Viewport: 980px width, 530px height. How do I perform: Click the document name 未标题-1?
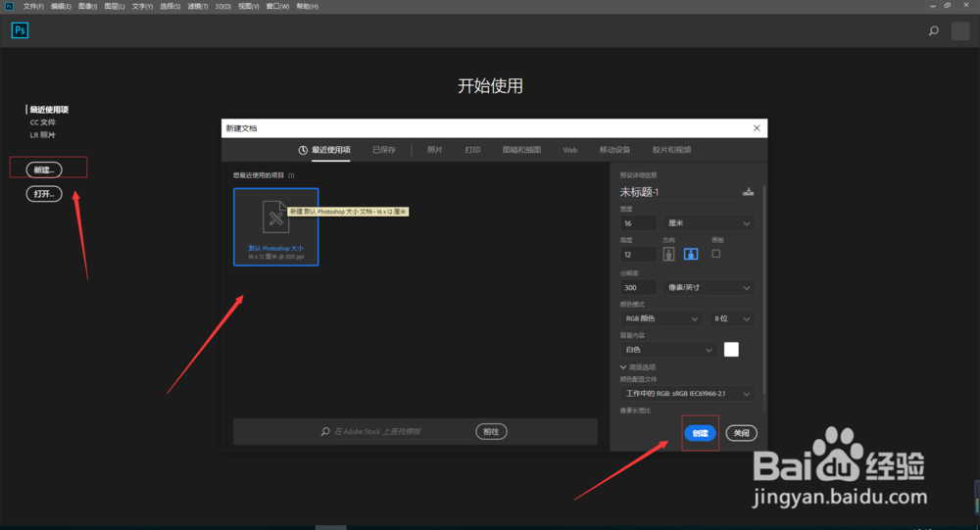[639, 192]
